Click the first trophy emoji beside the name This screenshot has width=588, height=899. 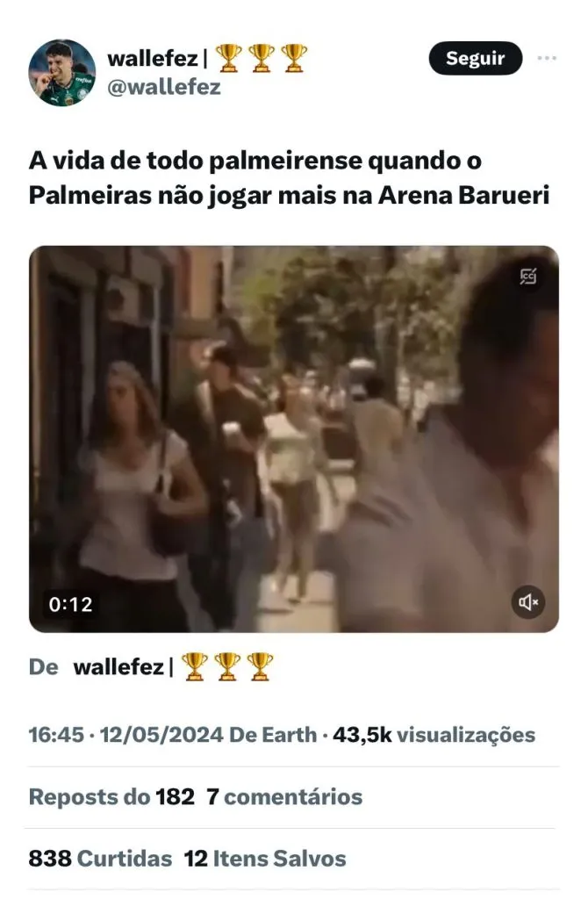(228, 58)
